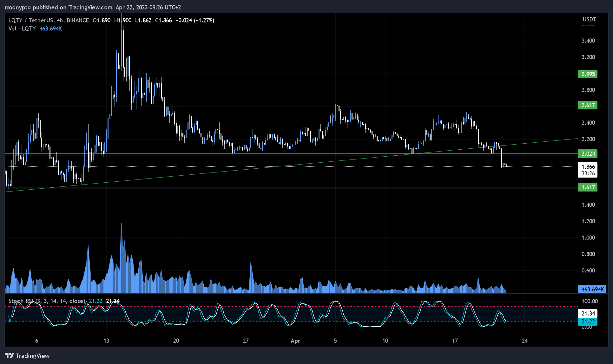Click the 2.024 price level label
Viewport: 613px width, 364px height.
click(x=588, y=154)
